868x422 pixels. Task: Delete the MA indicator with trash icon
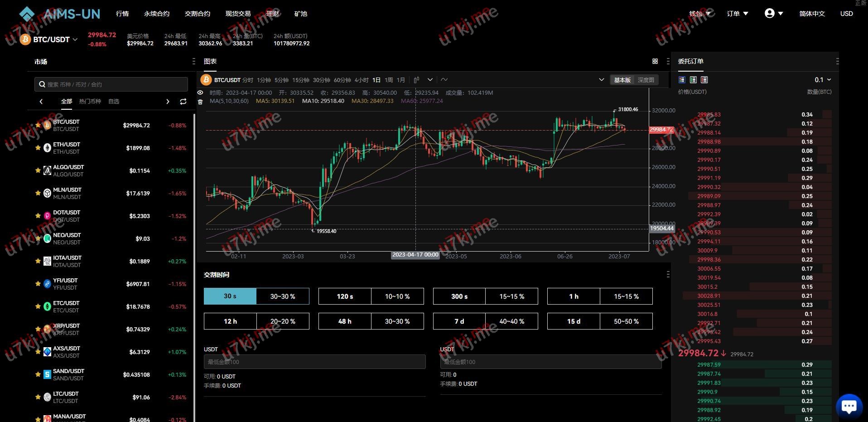(200, 102)
